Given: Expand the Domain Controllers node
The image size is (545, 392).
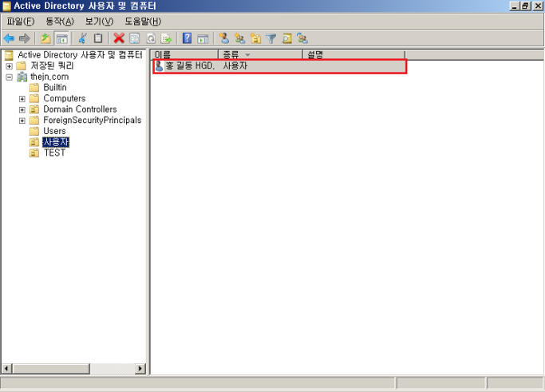Looking at the screenshot, I should pyautogui.click(x=22, y=110).
